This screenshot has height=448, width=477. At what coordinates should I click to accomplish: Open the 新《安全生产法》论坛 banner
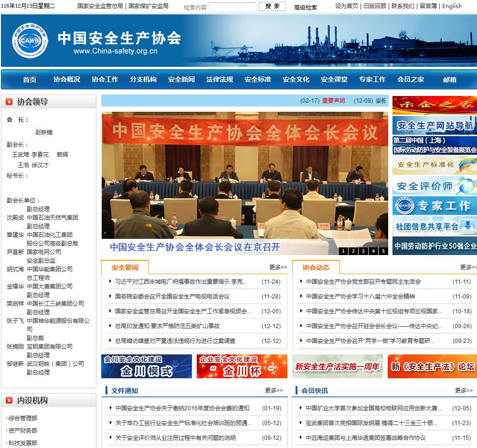[x=432, y=366]
